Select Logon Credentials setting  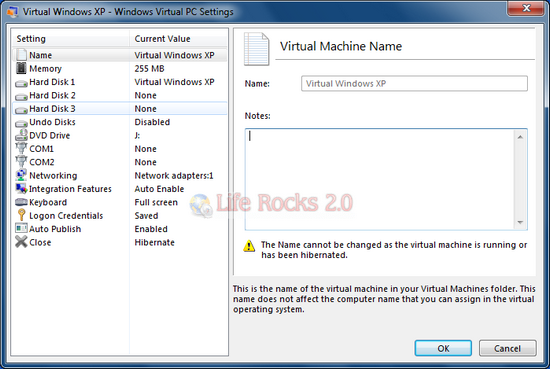point(120,215)
